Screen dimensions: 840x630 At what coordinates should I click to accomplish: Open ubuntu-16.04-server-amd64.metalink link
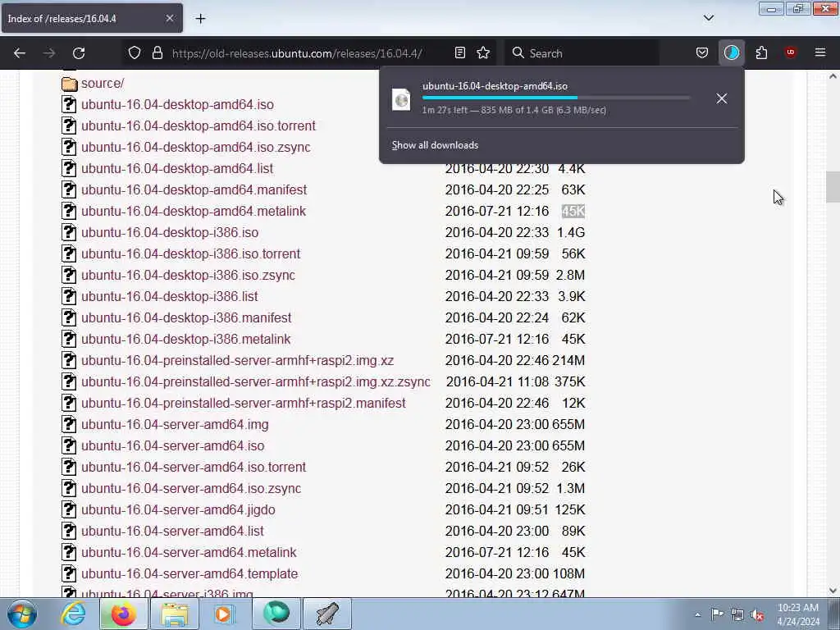pos(189,552)
